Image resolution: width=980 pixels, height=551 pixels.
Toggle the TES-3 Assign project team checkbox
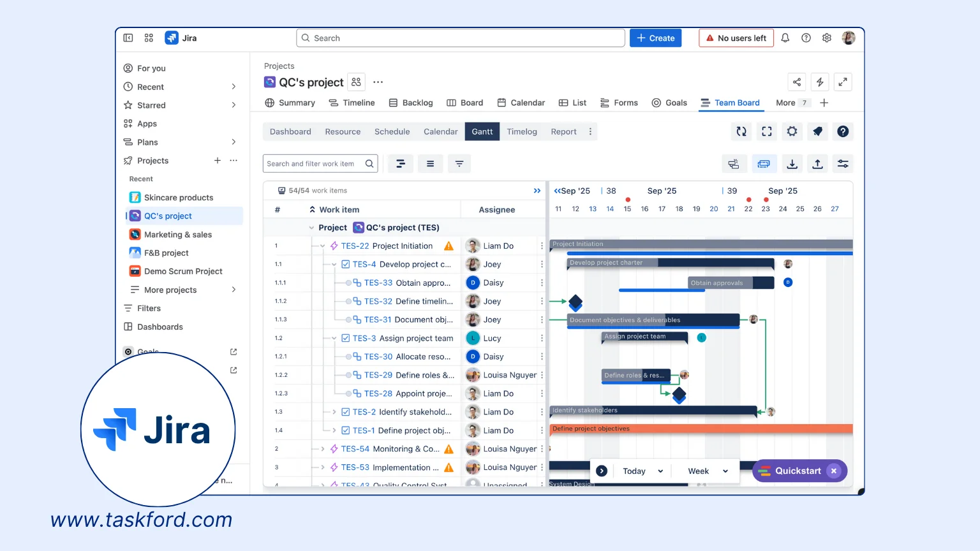point(346,338)
